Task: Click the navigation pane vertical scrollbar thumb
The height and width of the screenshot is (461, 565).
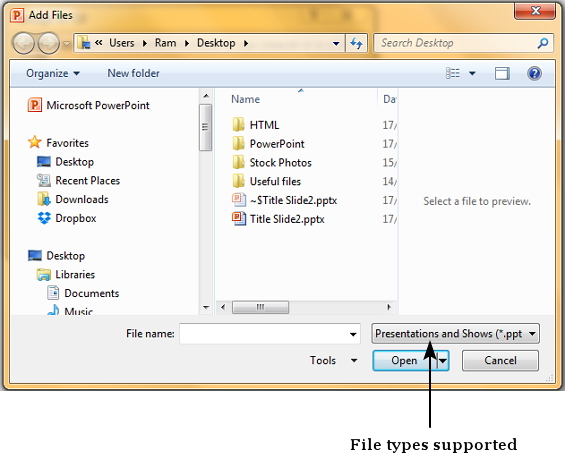Action: pyautogui.click(x=205, y=127)
